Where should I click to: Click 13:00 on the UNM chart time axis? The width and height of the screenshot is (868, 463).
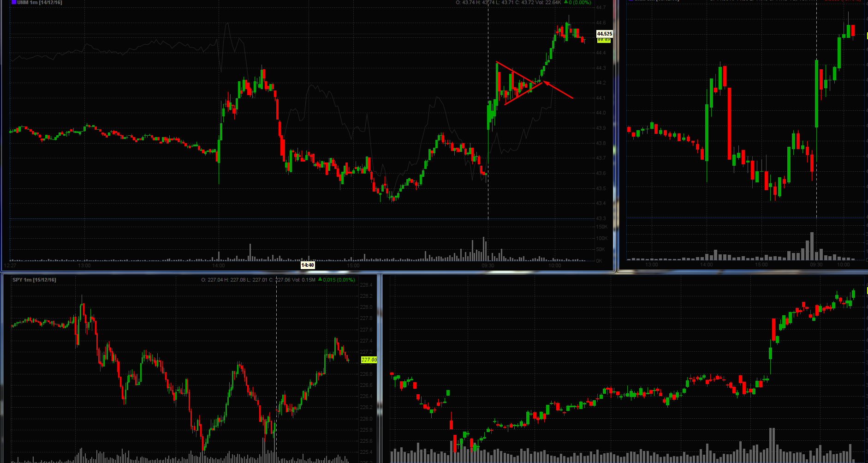(84, 265)
